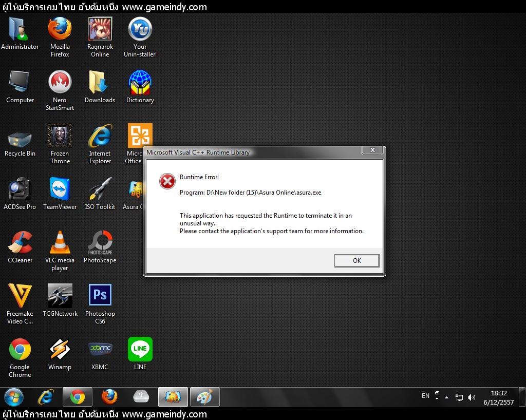Launch PhotoScape
Image resolution: width=526 pixels, height=420 pixels.
click(x=100, y=247)
